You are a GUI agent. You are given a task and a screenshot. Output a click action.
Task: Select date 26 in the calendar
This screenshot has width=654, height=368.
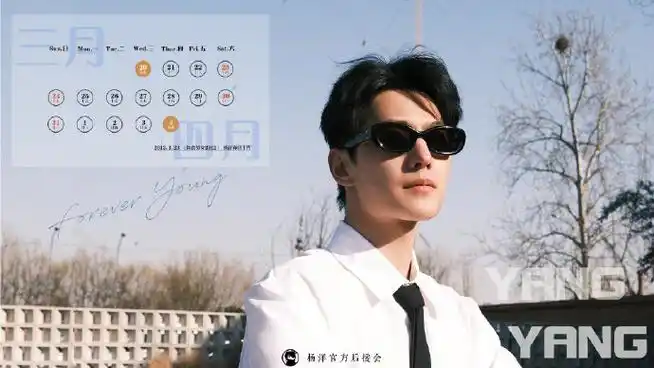pos(114,98)
